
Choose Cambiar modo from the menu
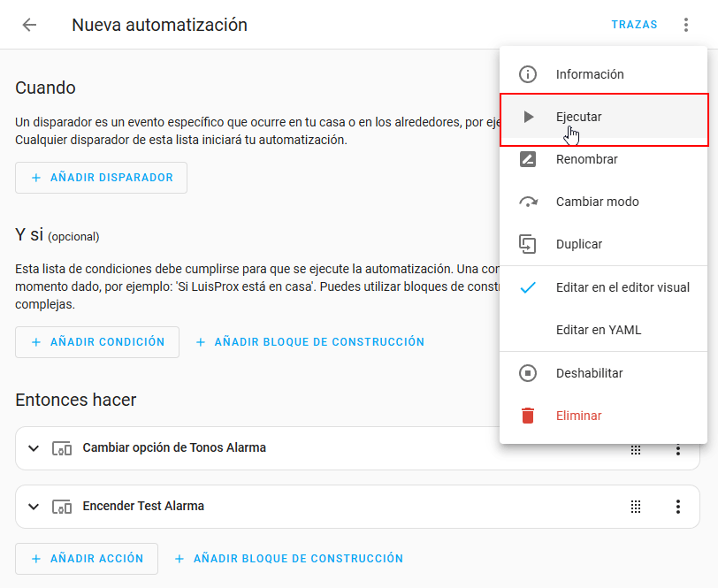click(x=597, y=202)
